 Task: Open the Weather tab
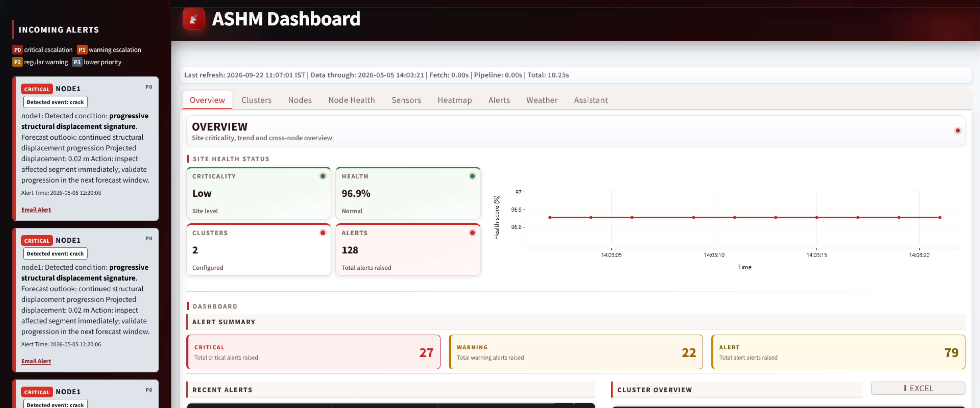click(x=542, y=100)
